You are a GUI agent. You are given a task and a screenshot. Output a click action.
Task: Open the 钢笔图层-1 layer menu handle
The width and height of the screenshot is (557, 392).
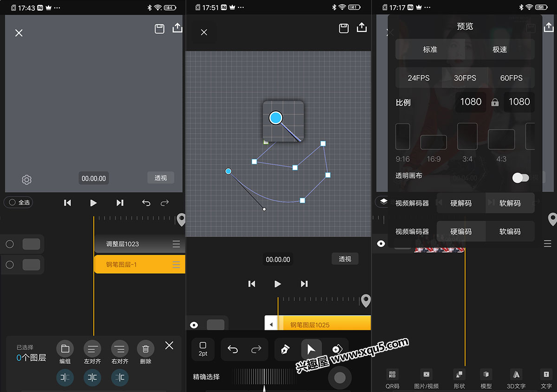(x=176, y=264)
